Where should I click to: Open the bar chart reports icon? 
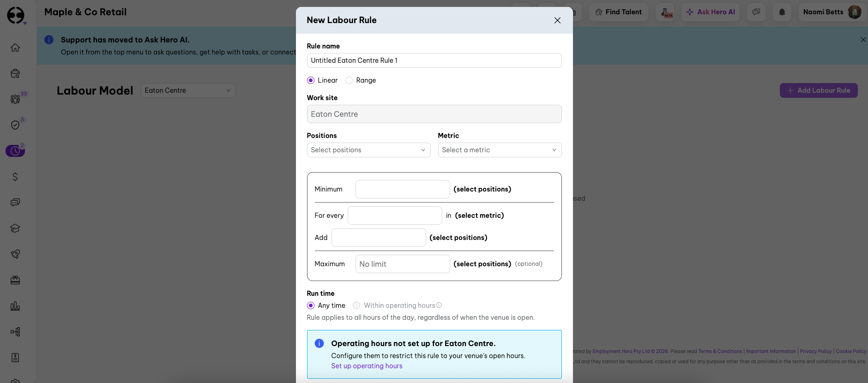(x=15, y=306)
